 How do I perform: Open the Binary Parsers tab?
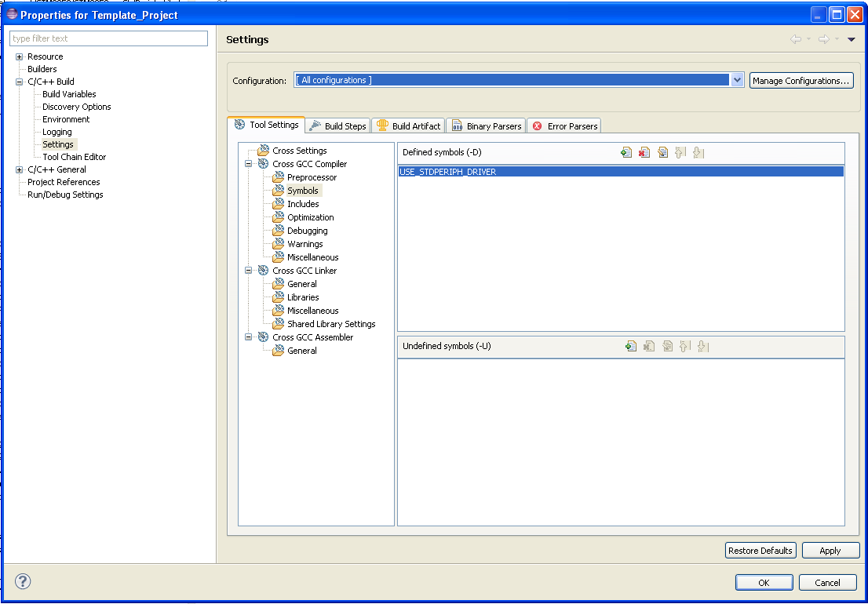click(x=486, y=126)
